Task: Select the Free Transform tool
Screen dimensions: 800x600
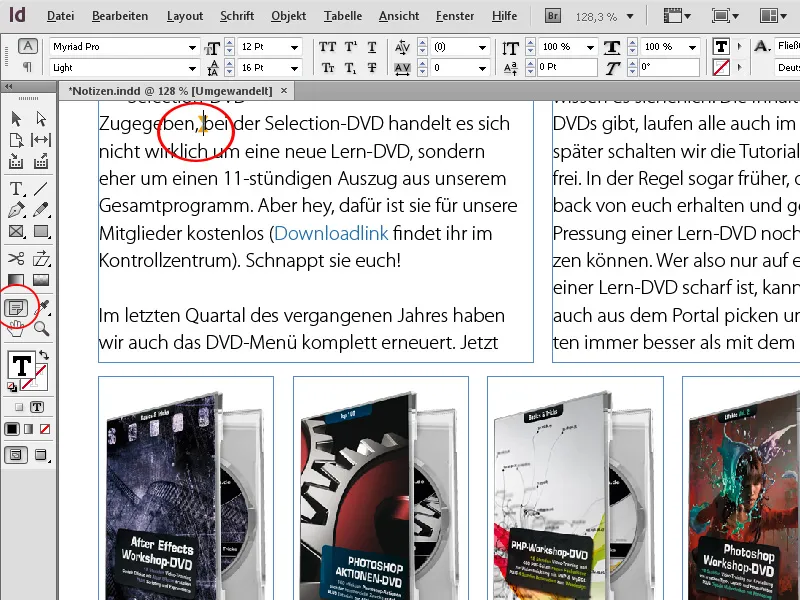Action: coord(41,258)
